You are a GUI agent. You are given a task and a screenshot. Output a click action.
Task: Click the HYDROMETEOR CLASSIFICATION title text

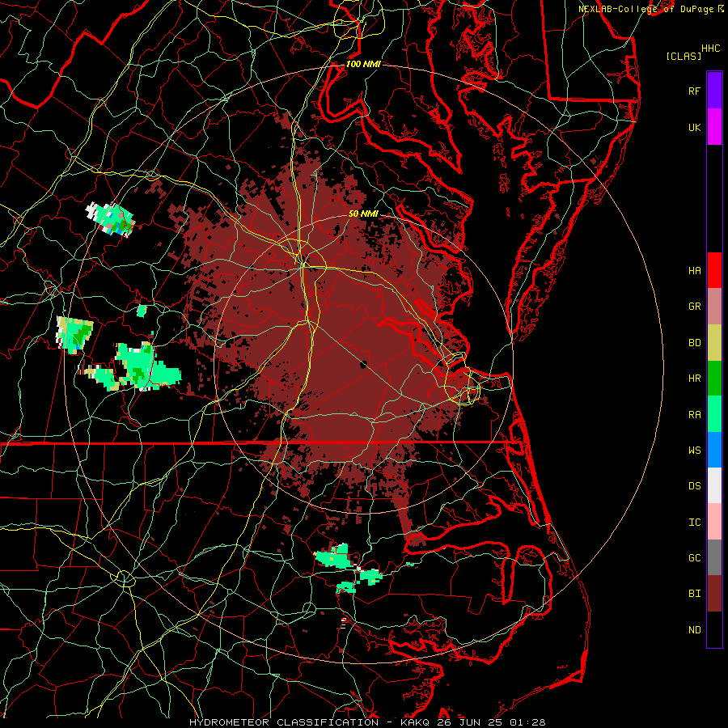point(284,722)
